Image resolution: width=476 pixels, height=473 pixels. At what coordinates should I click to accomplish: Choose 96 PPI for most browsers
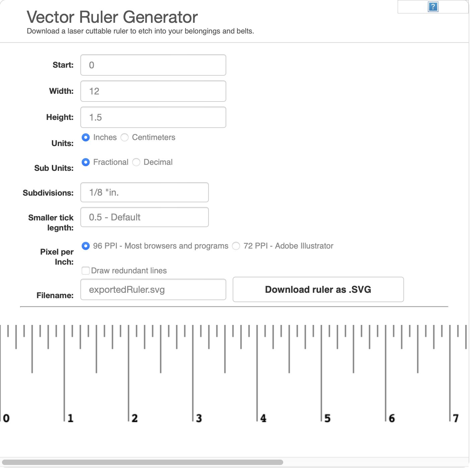click(86, 246)
